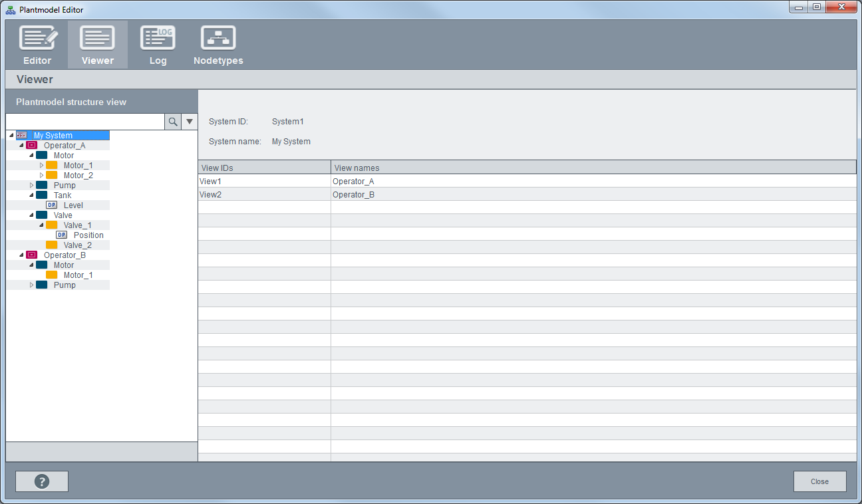
Task: Click the Operator_A view icon
Action: (x=31, y=146)
